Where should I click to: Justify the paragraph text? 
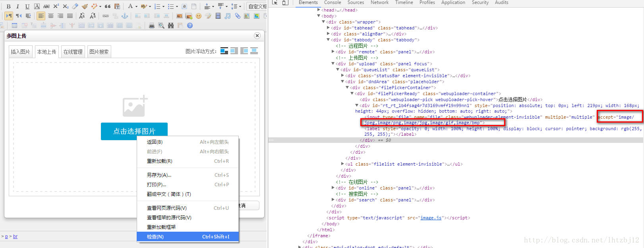pyautogui.click(x=70, y=16)
